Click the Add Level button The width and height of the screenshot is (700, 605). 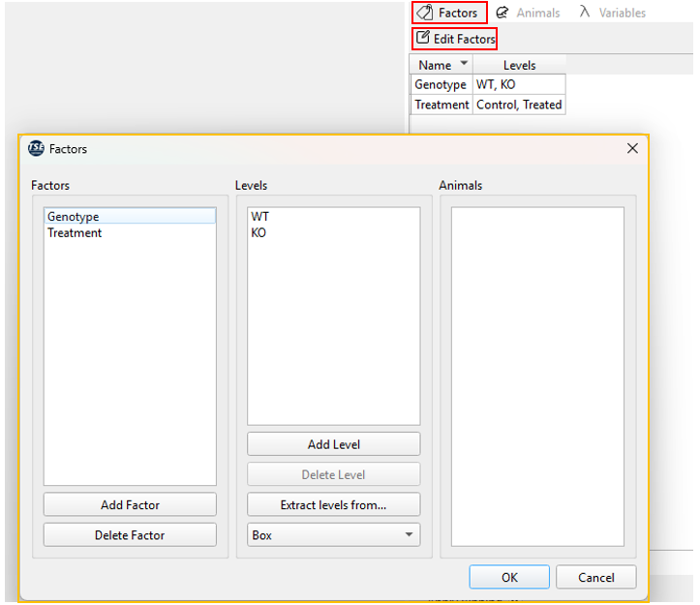click(333, 444)
